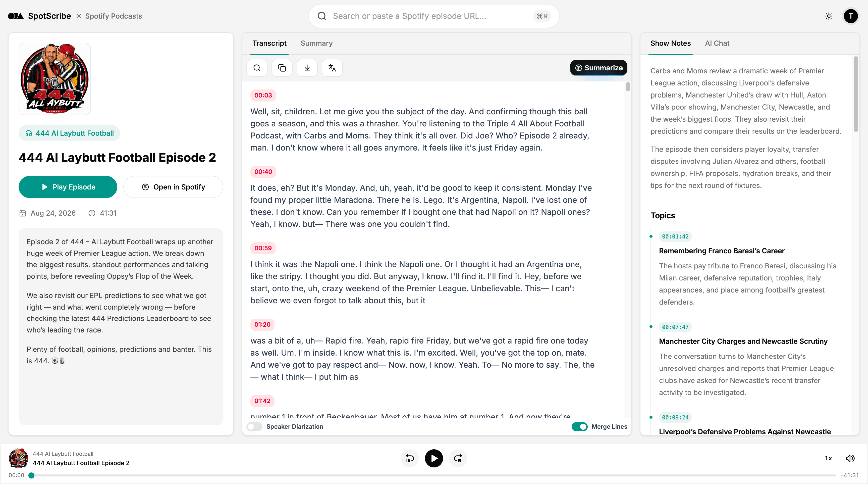Enable Speaker Diarization toggle
The image size is (868, 484).
[254, 427]
